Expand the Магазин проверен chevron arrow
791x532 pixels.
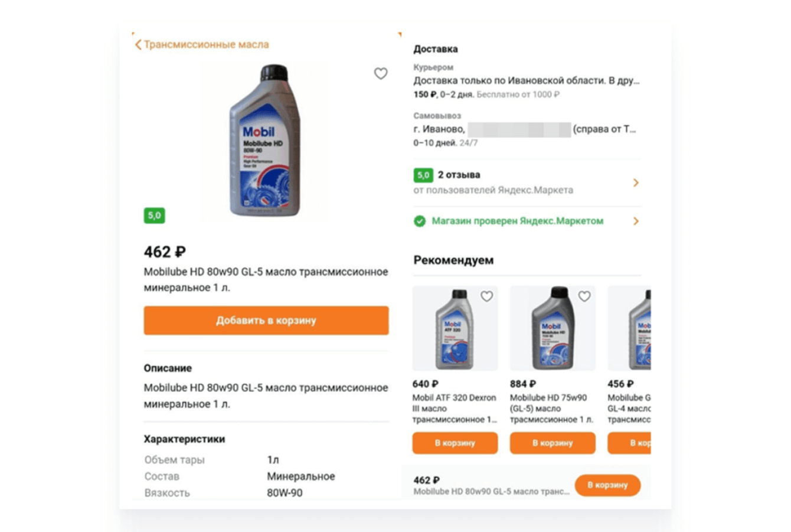[x=636, y=221]
